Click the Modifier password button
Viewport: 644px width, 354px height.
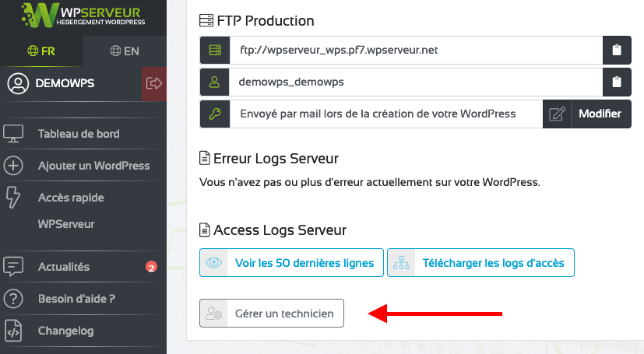[x=601, y=114]
